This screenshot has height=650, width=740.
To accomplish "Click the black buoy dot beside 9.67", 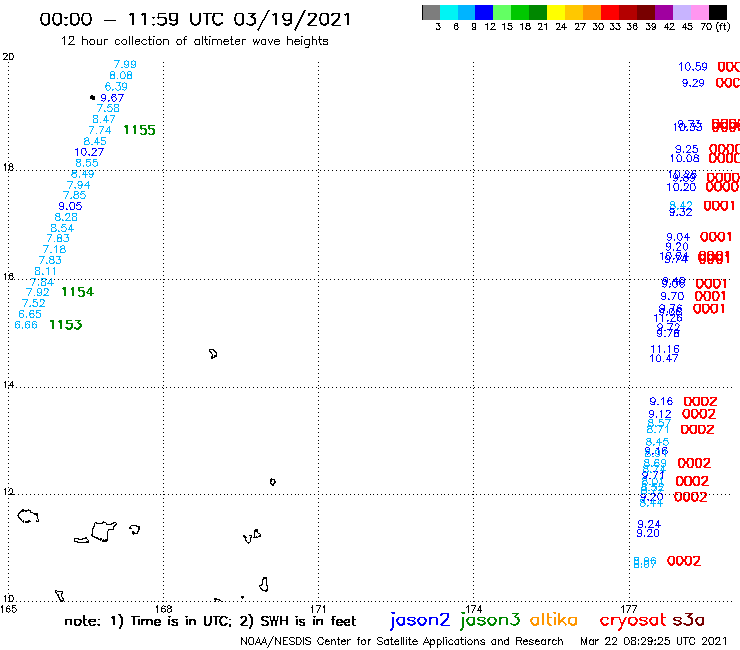I will (92, 98).
